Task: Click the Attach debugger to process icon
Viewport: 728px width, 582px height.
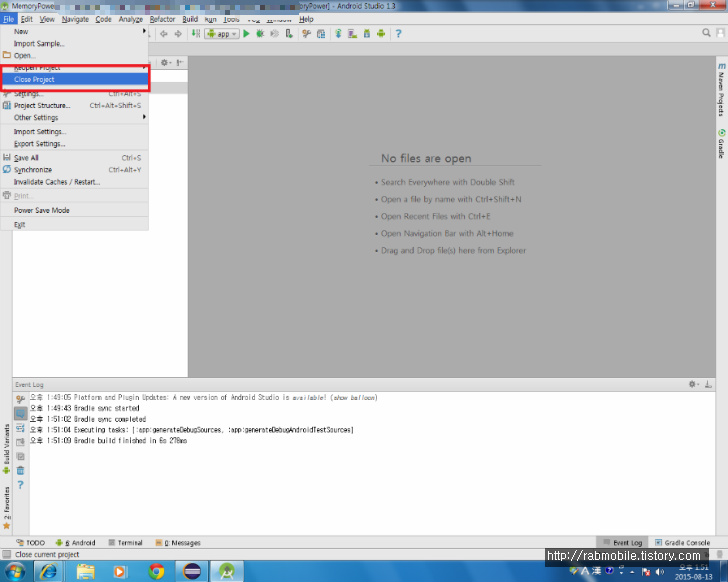Action: 289,33
